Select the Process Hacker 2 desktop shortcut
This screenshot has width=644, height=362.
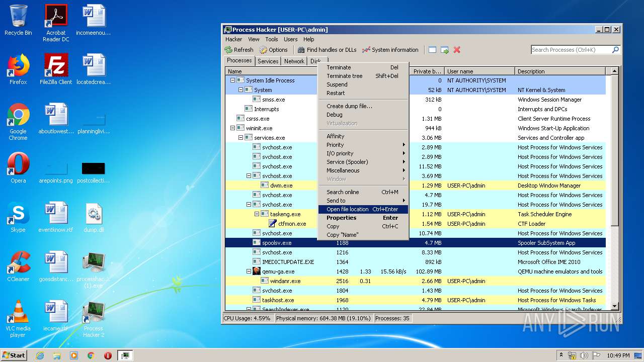coord(94,319)
